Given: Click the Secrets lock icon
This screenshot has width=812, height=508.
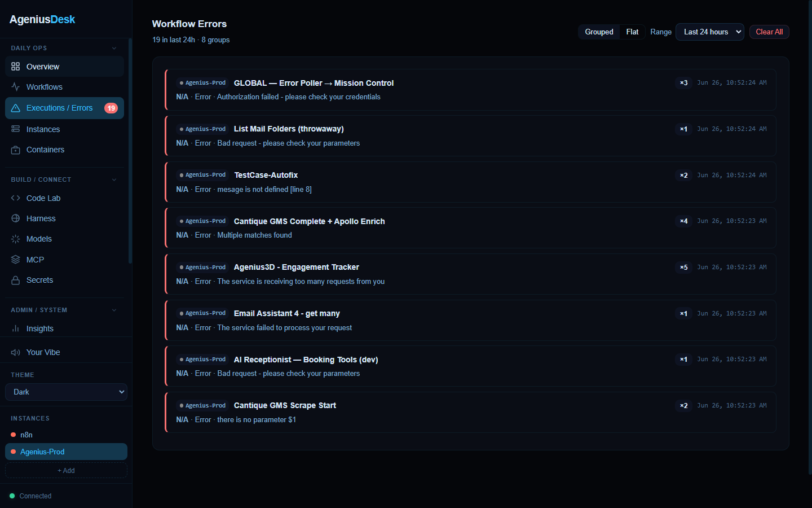Looking at the screenshot, I should pyautogui.click(x=15, y=280).
